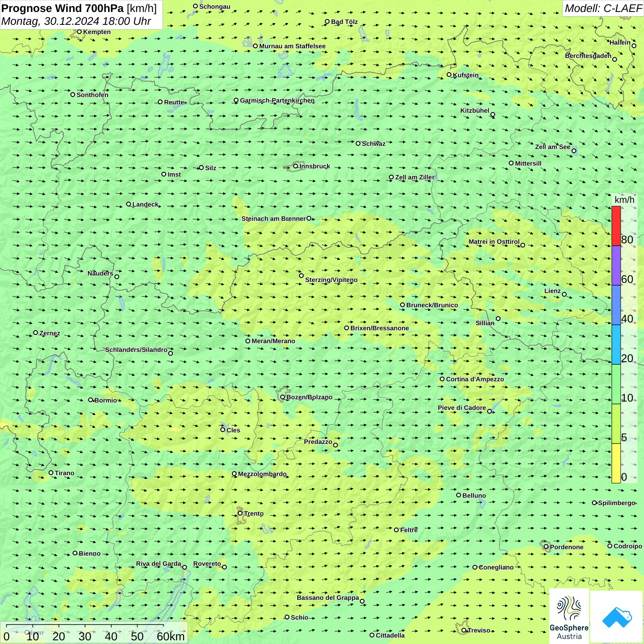644x644 pixels.
Task: Click the Schongau location marker
Action: (195, 6)
